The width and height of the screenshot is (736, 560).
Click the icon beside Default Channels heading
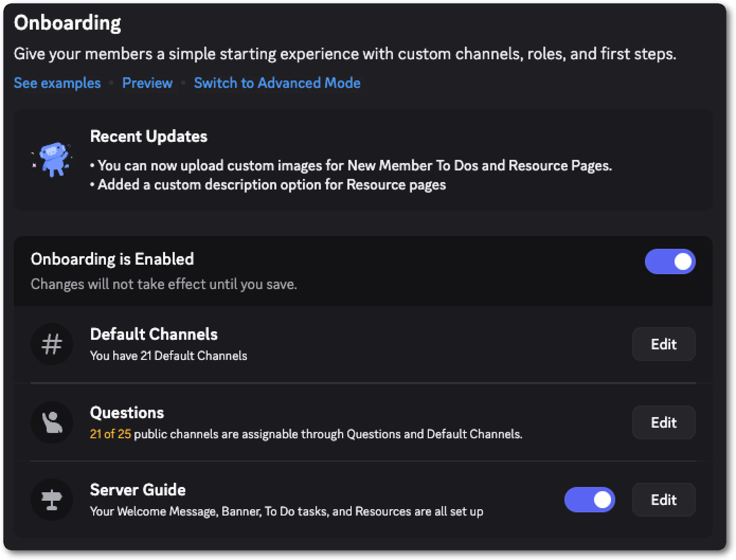(51, 344)
